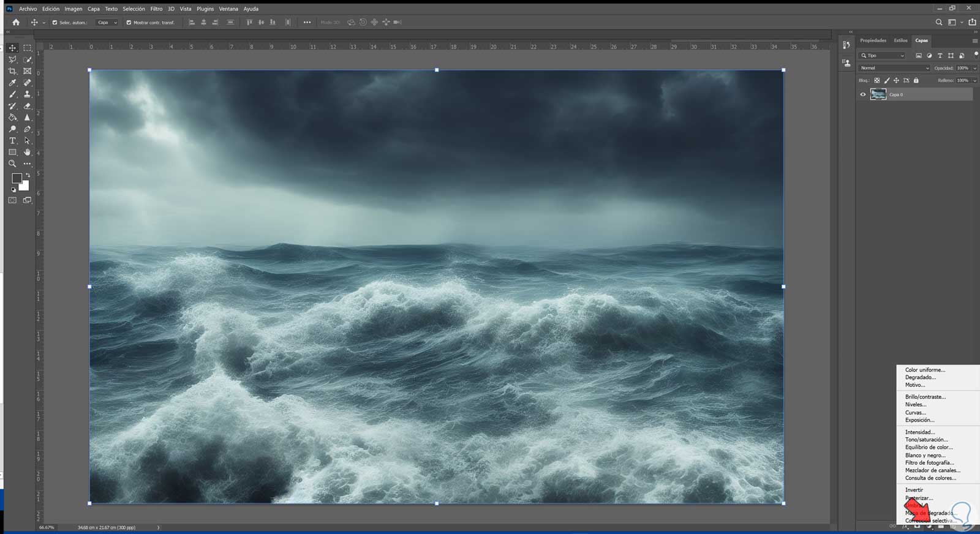Select the Eyedropper tool
The height and width of the screenshot is (534, 980).
[x=12, y=83]
